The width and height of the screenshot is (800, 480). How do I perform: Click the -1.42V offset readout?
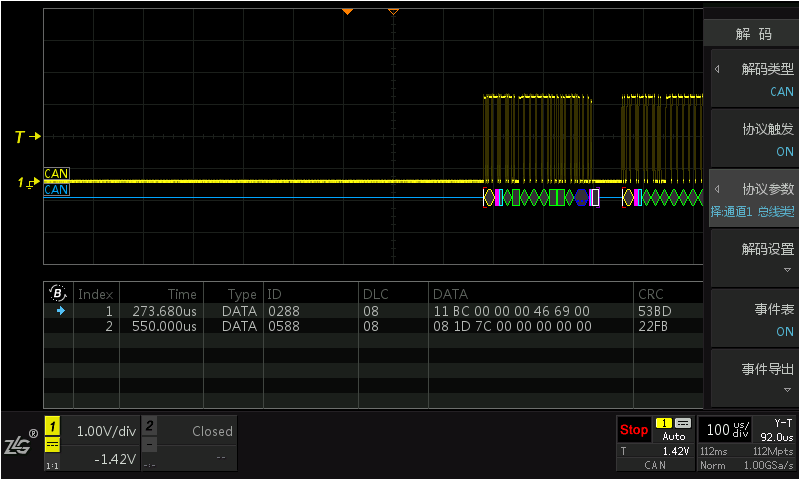(x=115, y=459)
